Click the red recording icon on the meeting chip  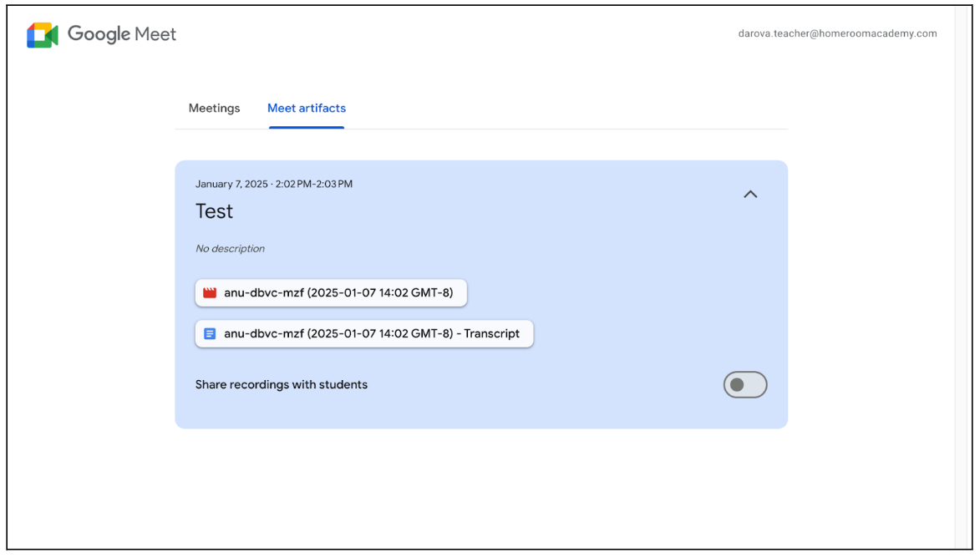coord(210,293)
